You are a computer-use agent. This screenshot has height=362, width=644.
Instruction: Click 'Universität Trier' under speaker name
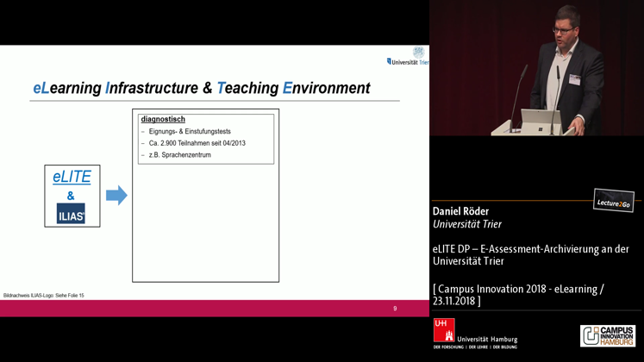point(467,224)
